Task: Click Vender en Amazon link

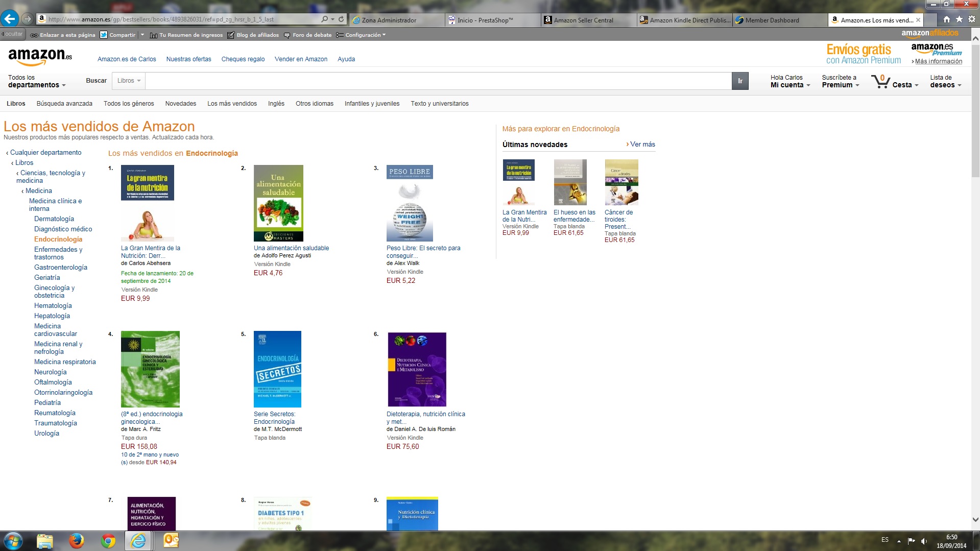Action: pyautogui.click(x=301, y=59)
